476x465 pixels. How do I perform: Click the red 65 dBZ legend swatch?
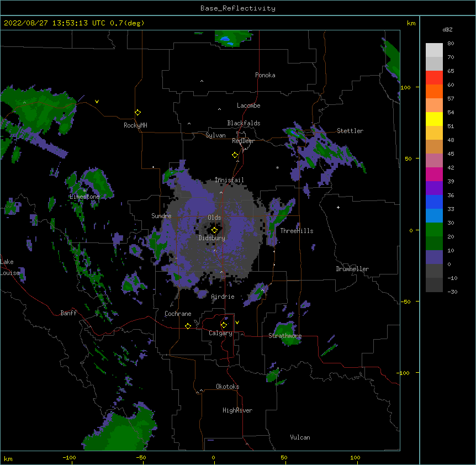click(434, 78)
